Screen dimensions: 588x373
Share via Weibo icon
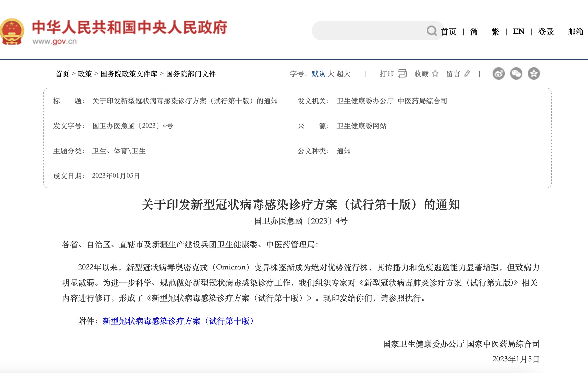tap(498, 74)
